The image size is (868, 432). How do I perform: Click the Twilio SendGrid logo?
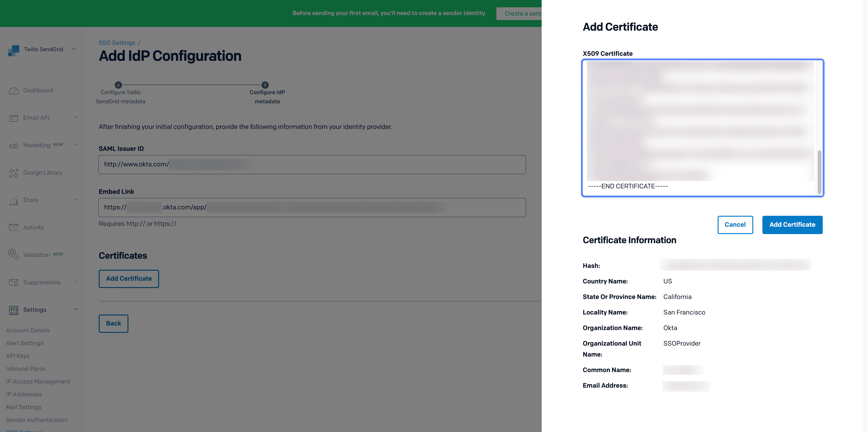[x=13, y=50]
